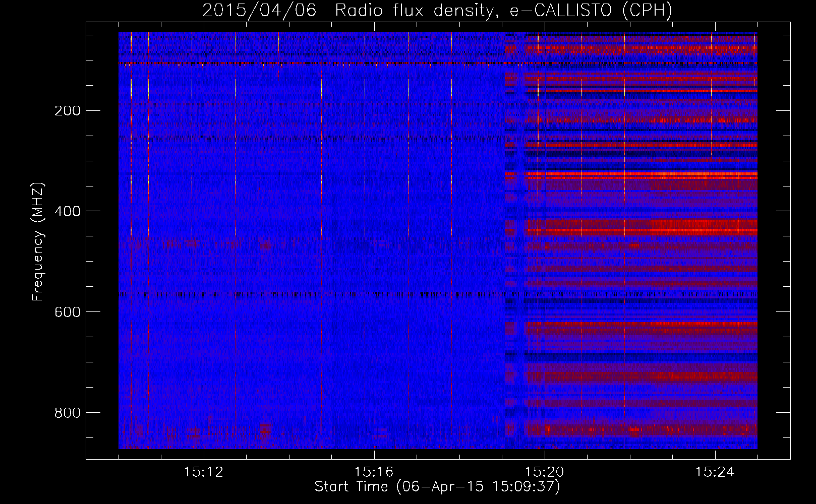
Task: Click the 15:20 time tick label
Action: click(545, 472)
